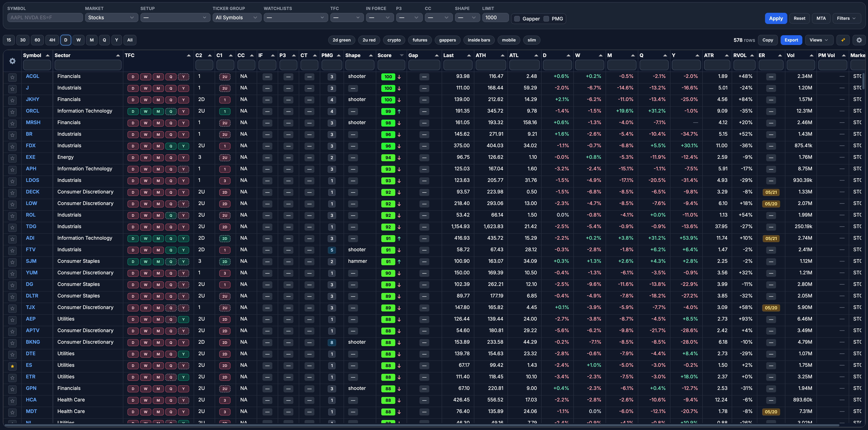This screenshot has height=430, width=868.
Task: Unstar the ES row
Action: [12, 366]
